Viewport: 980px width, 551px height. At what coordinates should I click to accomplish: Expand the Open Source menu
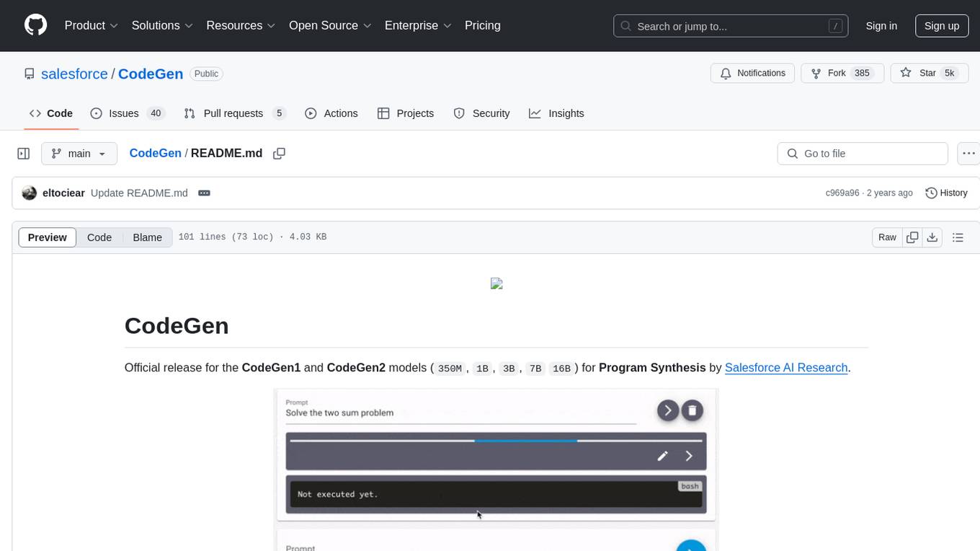(330, 25)
